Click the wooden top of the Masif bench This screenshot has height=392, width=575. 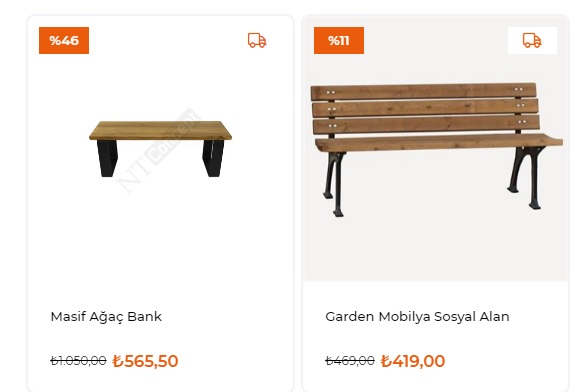[160, 130]
